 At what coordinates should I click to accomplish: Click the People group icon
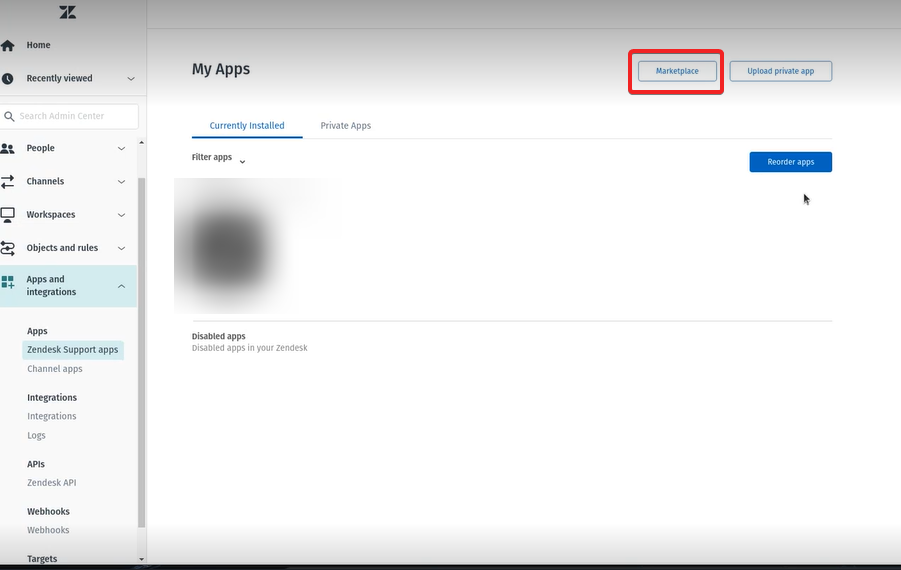(x=7, y=149)
